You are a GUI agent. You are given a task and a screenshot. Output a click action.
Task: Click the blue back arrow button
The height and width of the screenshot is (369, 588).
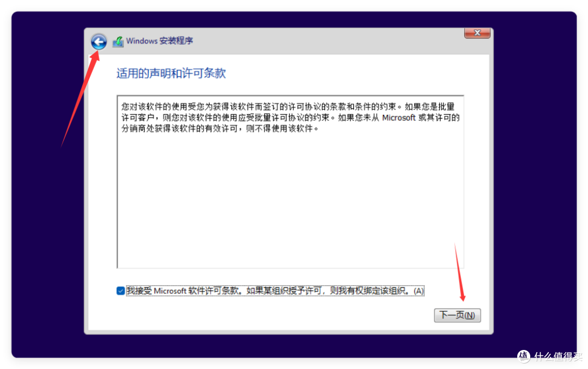[x=99, y=41]
